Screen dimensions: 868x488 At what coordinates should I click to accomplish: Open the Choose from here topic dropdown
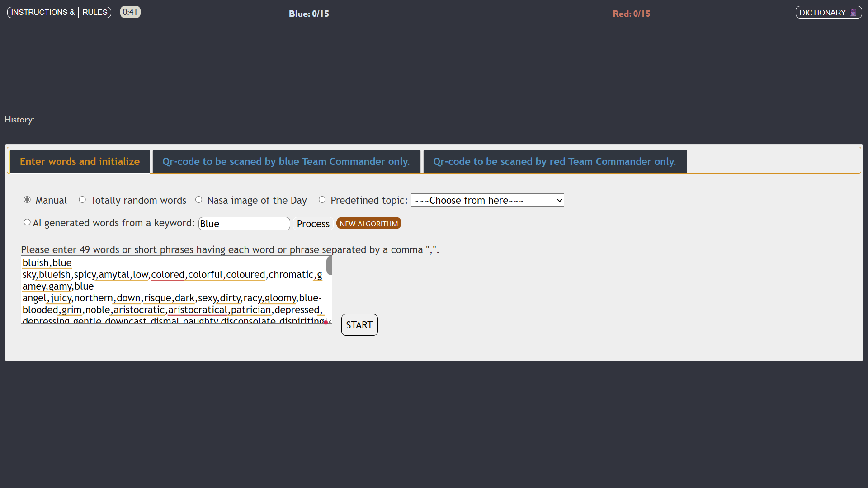click(487, 200)
